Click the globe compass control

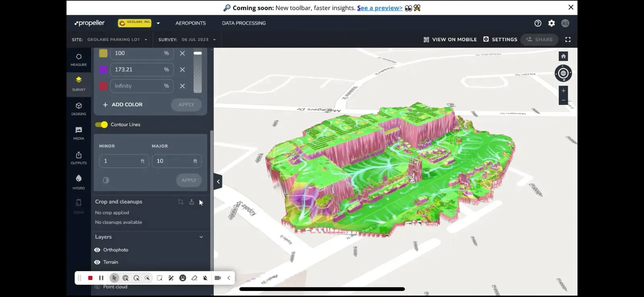(x=563, y=73)
